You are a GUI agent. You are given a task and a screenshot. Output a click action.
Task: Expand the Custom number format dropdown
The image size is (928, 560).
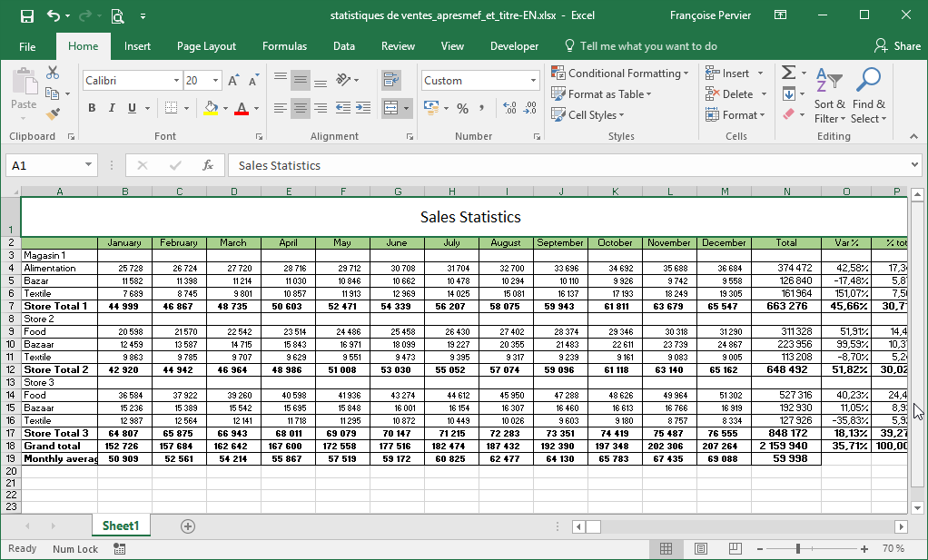[x=533, y=81]
